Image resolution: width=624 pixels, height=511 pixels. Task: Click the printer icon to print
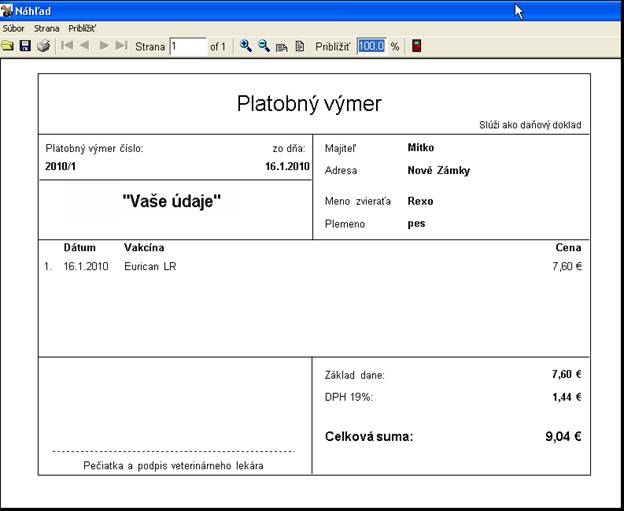point(43,46)
